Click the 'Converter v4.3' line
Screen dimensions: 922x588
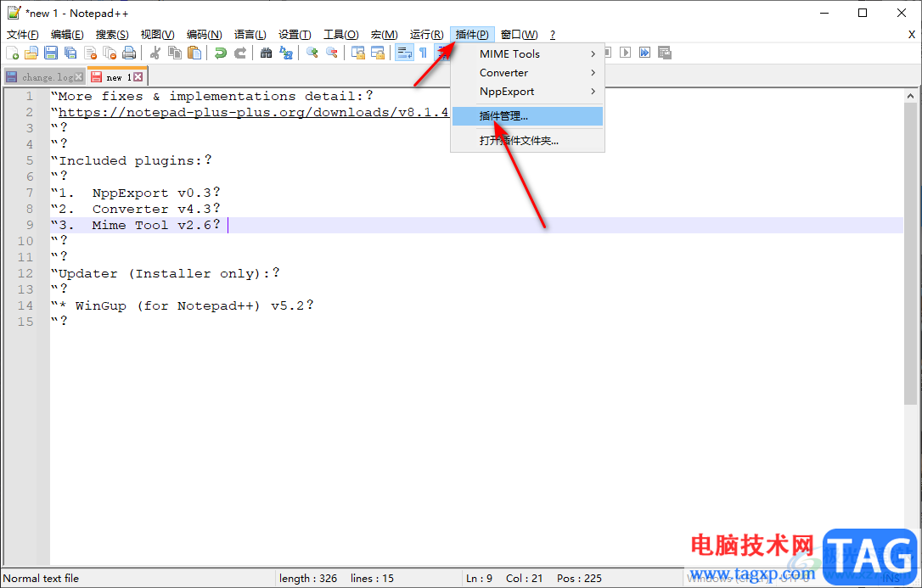click(x=135, y=209)
